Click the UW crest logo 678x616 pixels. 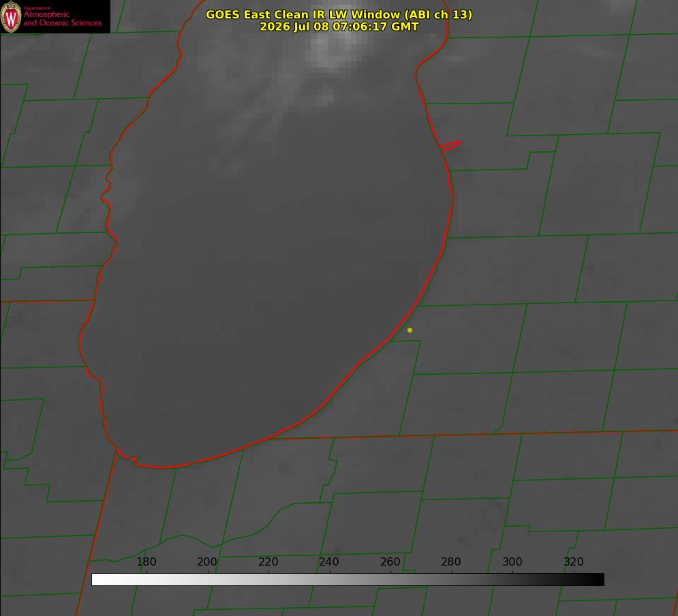tap(11, 16)
